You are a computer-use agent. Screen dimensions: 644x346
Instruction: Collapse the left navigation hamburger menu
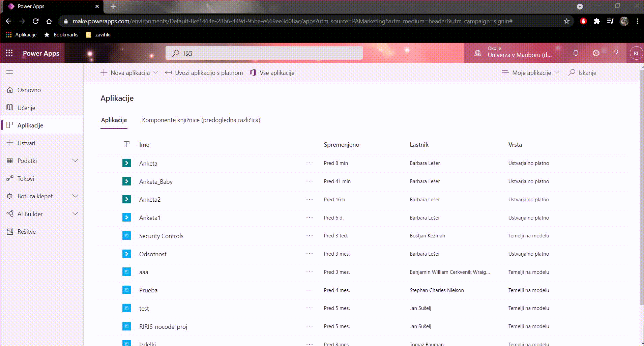pos(9,72)
